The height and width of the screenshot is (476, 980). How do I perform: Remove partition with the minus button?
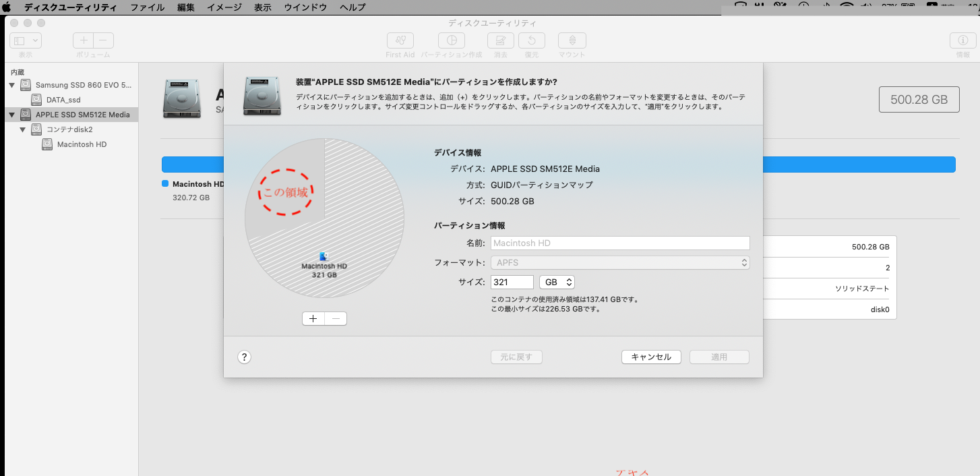pyautogui.click(x=336, y=319)
